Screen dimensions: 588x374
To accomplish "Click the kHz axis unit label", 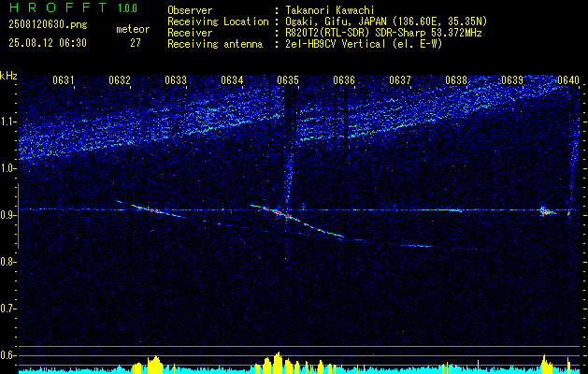I will click(x=8, y=76).
